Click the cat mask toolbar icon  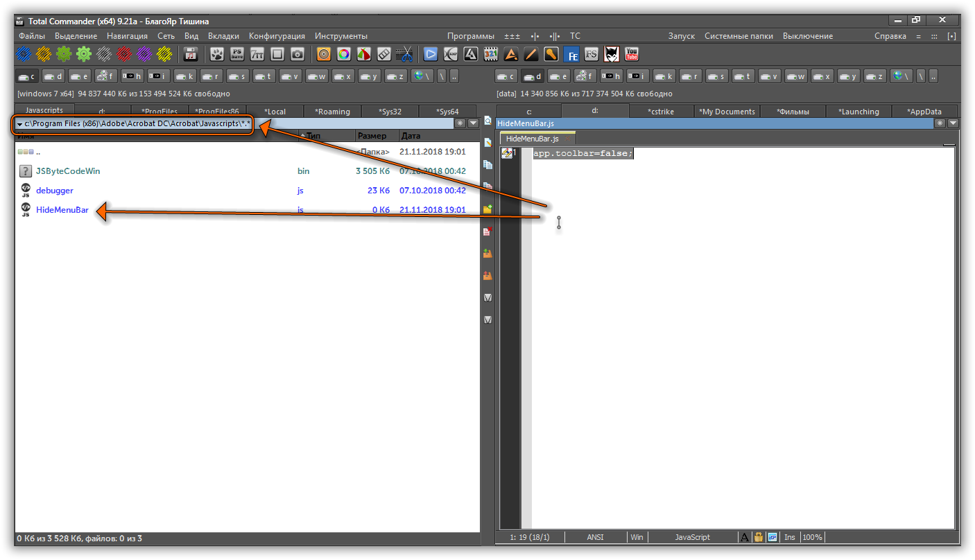pyautogui.click(x=612, y=53)
